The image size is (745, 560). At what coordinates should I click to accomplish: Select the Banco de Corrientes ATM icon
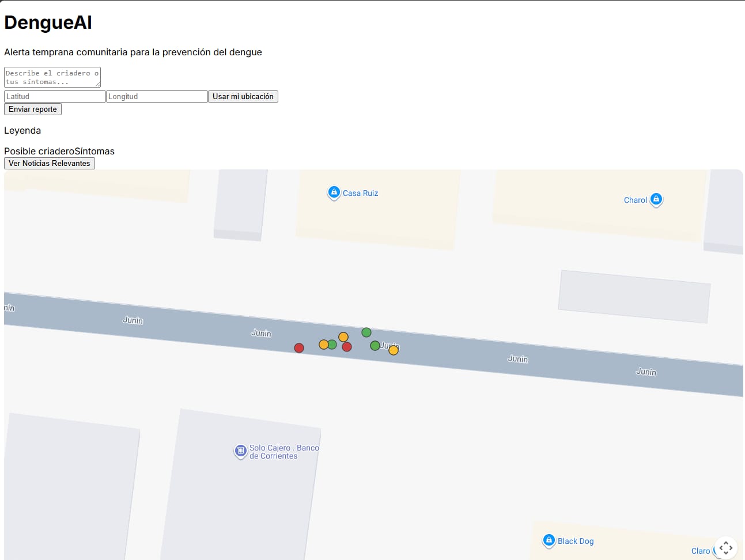[240, 451]
